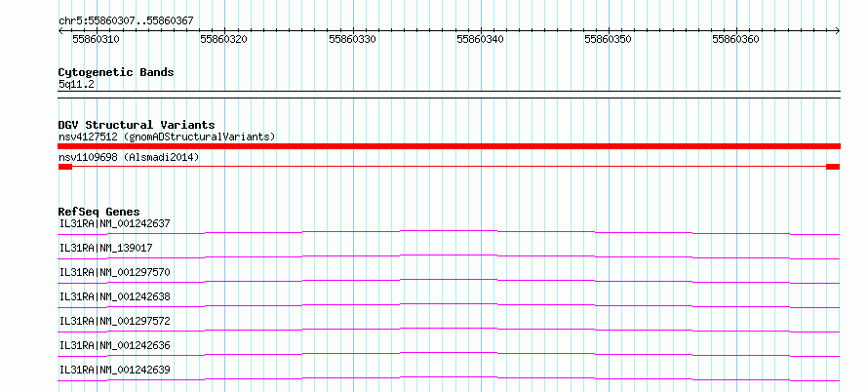Image resolution: width=868 pixels, height=392 pixels.
Task: Click ruler position 55860320
Action: click(x=223, y=40)
